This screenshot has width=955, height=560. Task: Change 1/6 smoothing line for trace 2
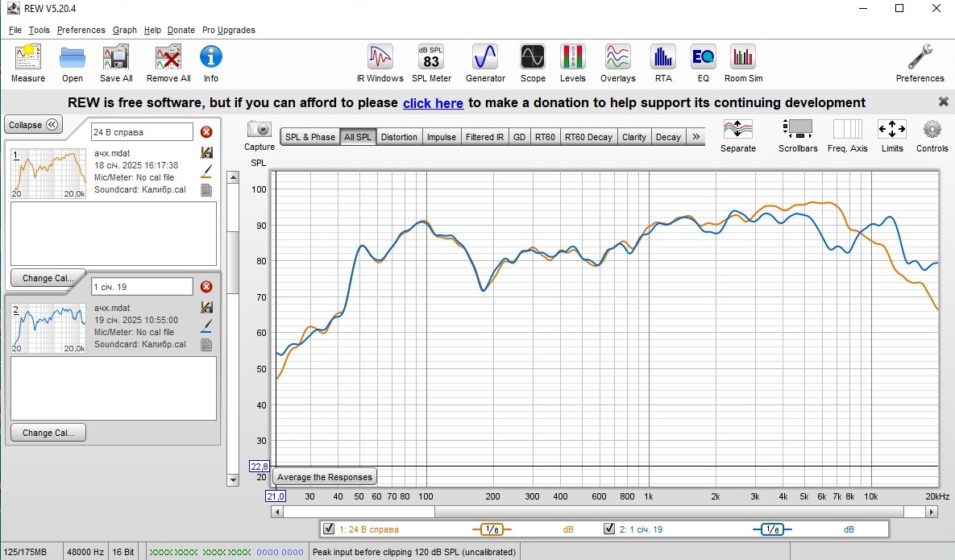772,529
